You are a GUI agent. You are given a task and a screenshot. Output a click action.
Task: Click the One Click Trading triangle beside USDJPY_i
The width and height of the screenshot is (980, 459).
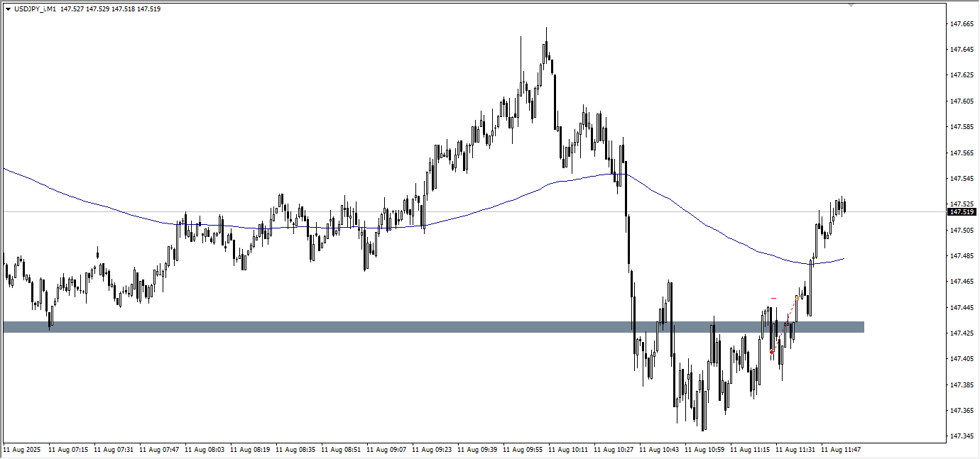coord(8,9)
